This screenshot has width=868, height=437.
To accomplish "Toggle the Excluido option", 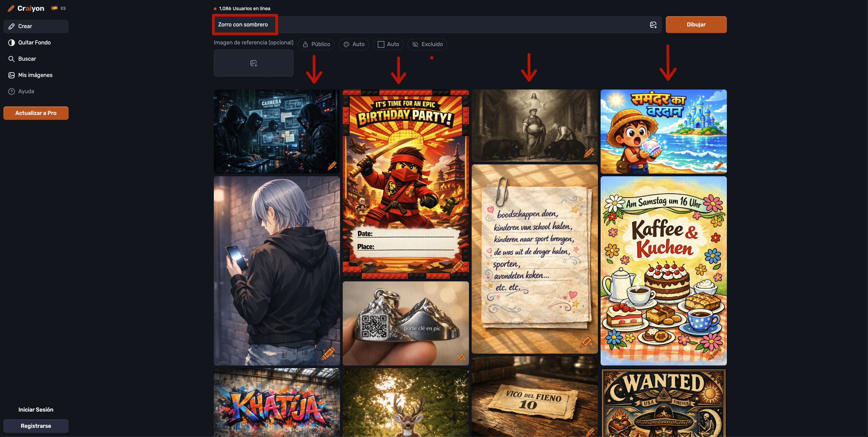I will coord(427,44).
